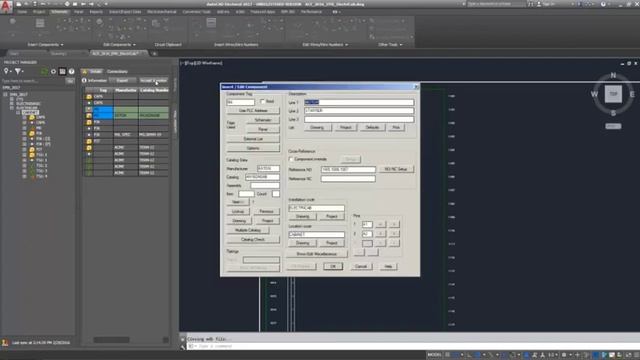Click the S compass direction on ViewCube
The height and width of the screenshot is (360, 640).
pos(613,113)
